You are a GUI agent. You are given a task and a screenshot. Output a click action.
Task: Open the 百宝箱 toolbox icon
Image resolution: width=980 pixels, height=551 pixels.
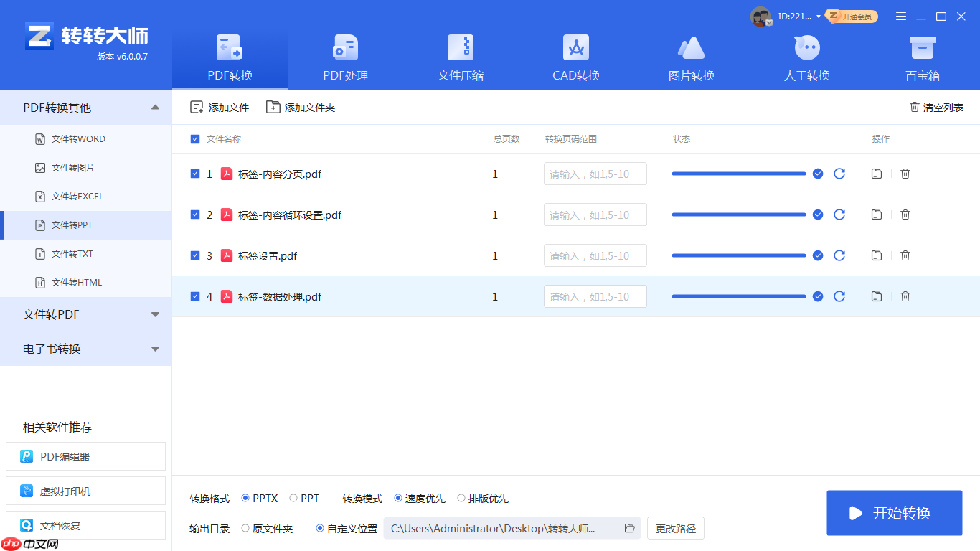[x=922, y=59]
